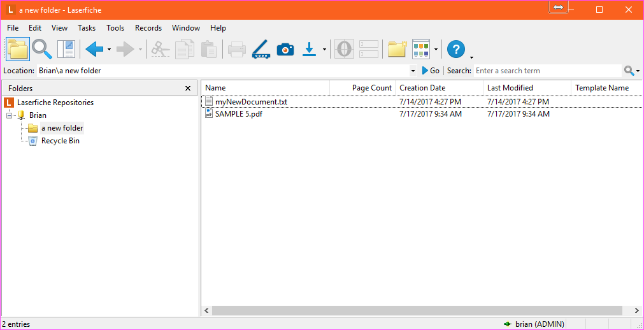Open the Search magnifier toolbar icon

pos(42,49)
